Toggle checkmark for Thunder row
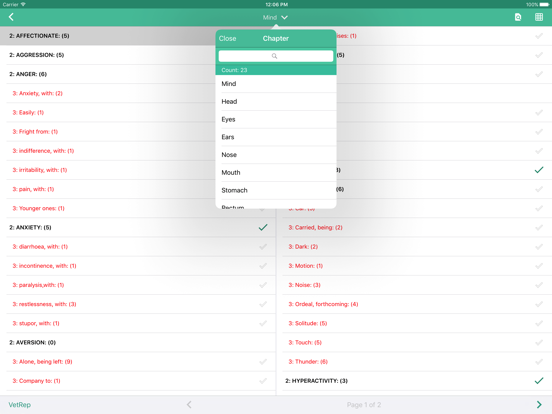This screenshot has width=552, height=414. tap(539, 362)
